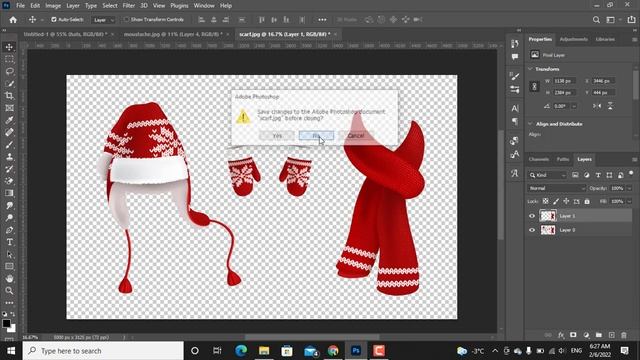The height and width of the screenshot is (360, 640).
Task: Create a new group folder icon
Action: click(598, 335)
